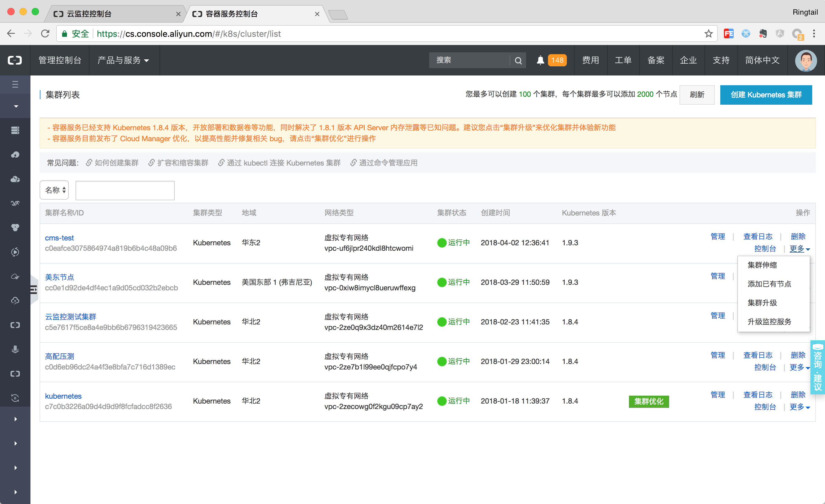Open the 名称 filter select box
Viewport: 825px width, 504px height.
tap(54, 190)
